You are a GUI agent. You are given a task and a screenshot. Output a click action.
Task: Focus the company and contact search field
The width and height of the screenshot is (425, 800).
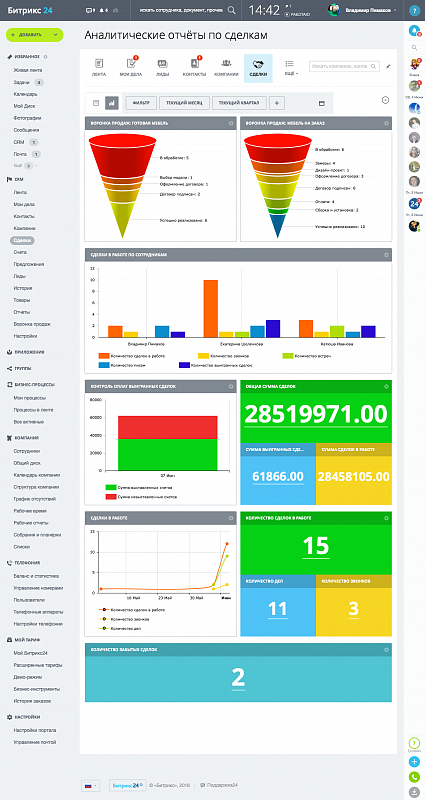click(340, 66)
